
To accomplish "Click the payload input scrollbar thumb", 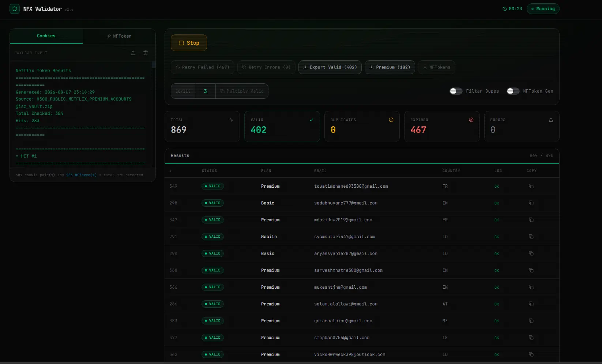I will [154, 65].
